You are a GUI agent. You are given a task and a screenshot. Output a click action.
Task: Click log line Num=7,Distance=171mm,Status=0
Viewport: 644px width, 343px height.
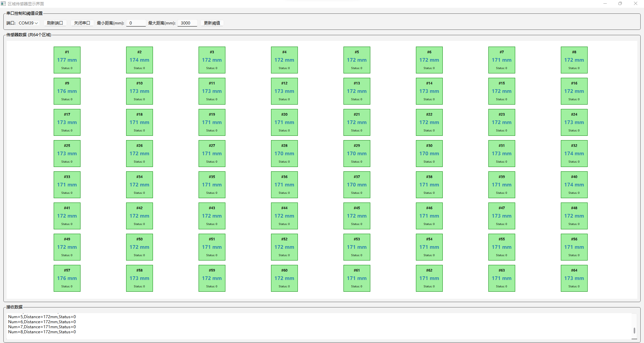42,327
